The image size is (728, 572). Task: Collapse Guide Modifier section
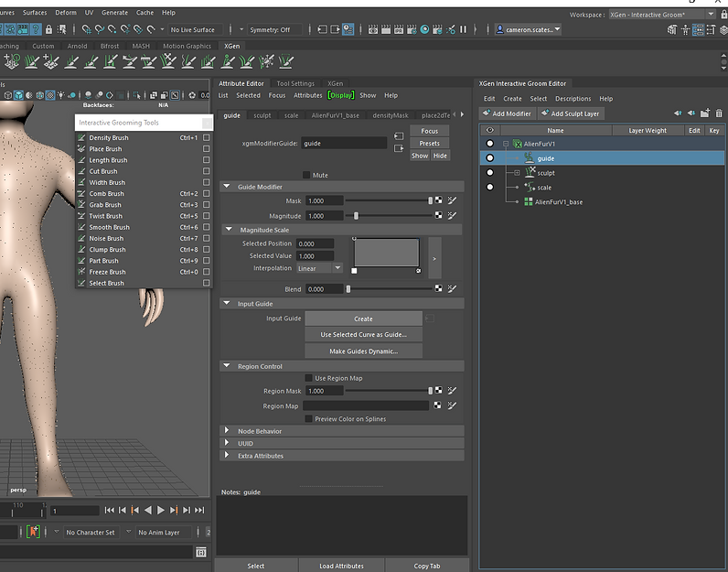click(x=227, y=187)
